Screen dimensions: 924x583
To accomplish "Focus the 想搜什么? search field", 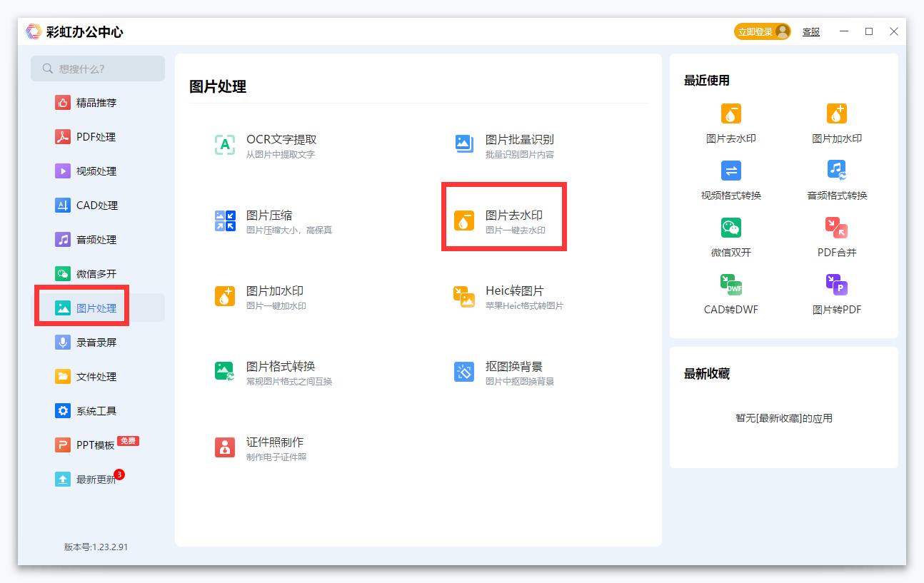I will 98,69.
